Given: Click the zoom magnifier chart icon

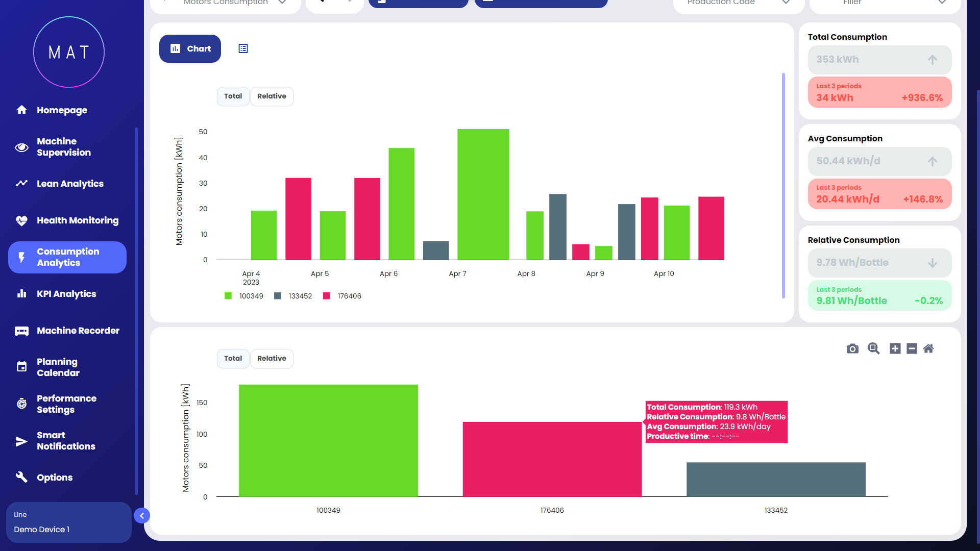Looking at the screenshot, I should [x=873, y=349].
